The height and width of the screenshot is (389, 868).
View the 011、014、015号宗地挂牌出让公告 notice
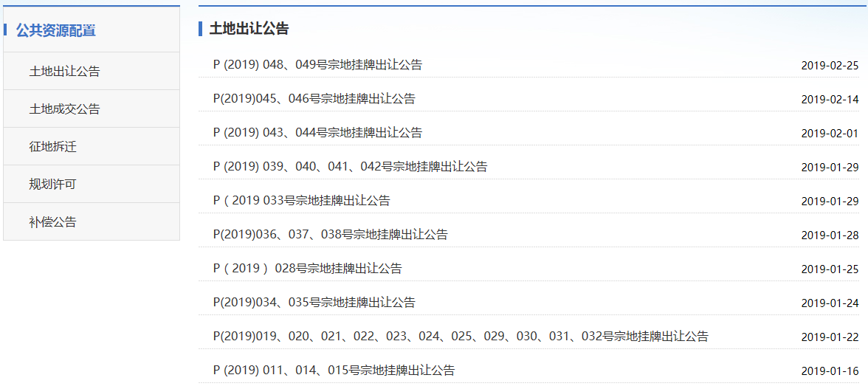[334, 371]
